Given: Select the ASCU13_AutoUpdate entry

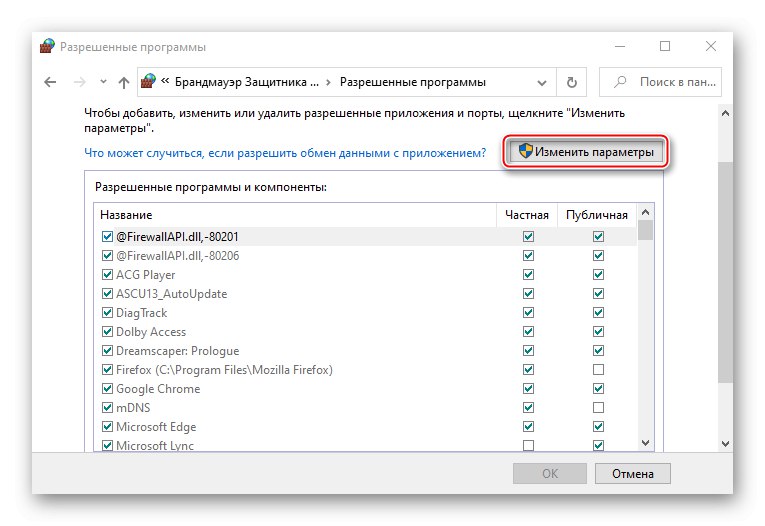Looking at the screenshot, I should (172, 294).
